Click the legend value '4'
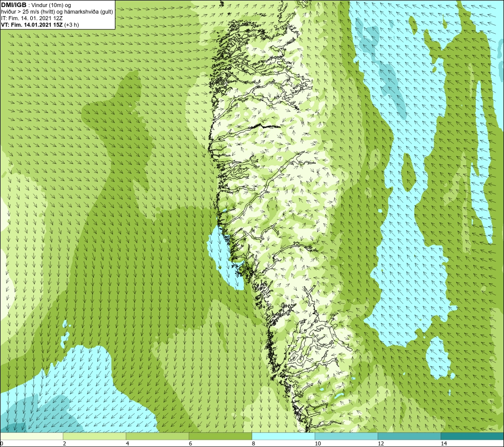Image resolution: width=504 pixels, height=447 pixels. [128, 443]
